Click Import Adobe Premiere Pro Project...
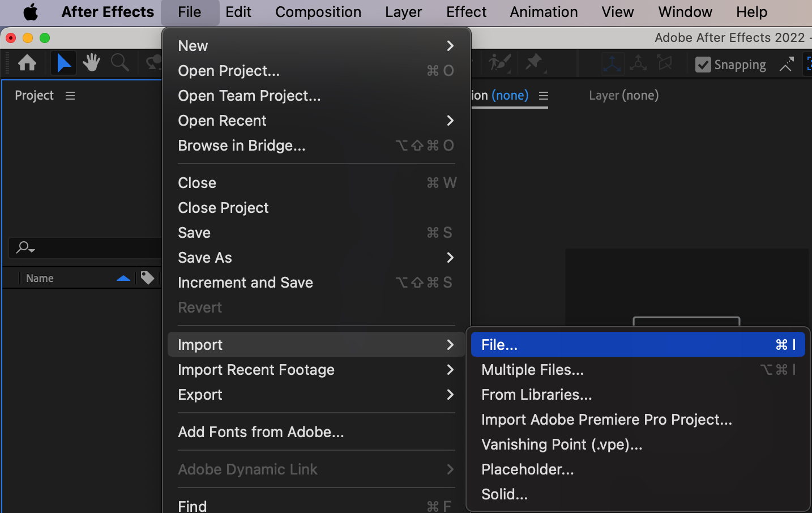812x513 pixels. coord(606,420)
